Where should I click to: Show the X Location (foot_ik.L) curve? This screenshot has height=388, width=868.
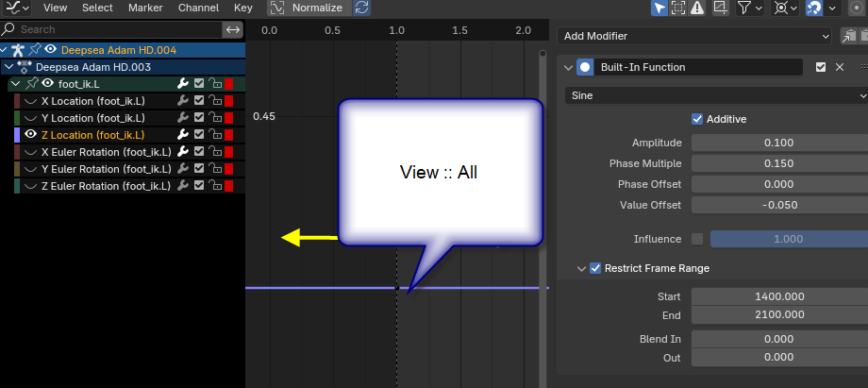(x=32, y=101)
